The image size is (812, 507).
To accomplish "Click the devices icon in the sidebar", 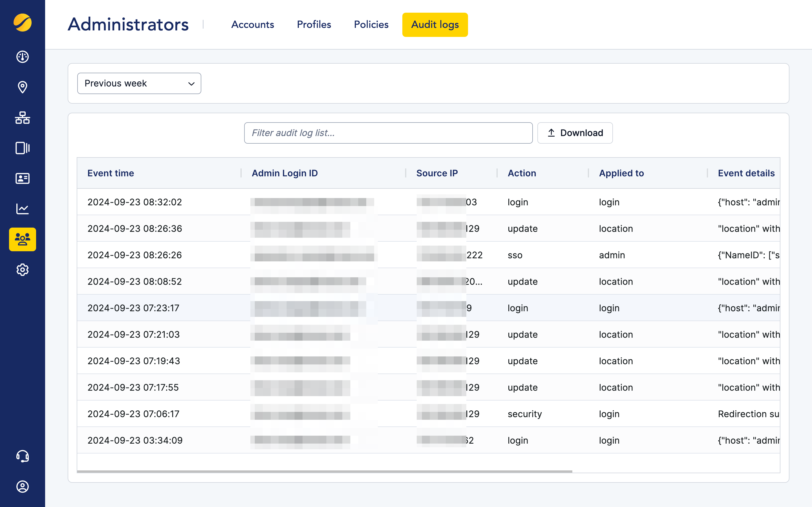I will 22,148.
